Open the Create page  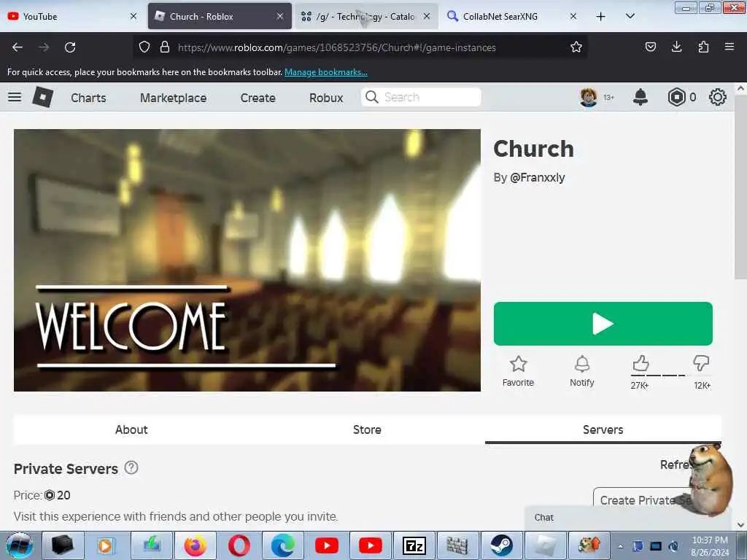coord(258,98)
